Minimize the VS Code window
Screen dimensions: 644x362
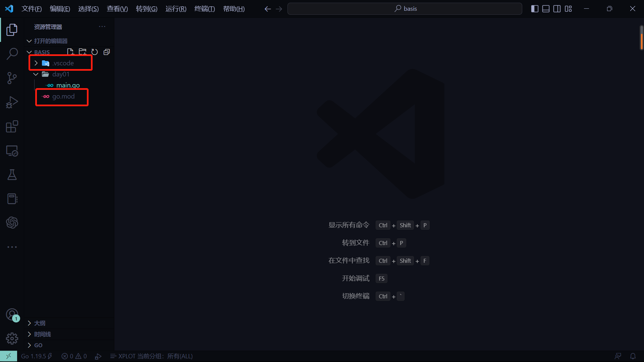point(586,9)
